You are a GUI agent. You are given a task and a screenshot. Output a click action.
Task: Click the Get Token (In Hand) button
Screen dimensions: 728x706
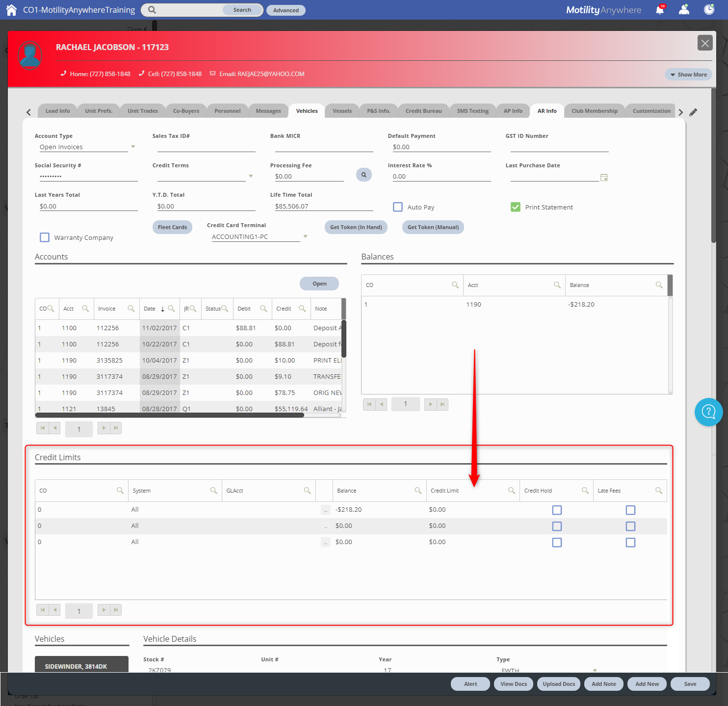click(x=356, y=227)
